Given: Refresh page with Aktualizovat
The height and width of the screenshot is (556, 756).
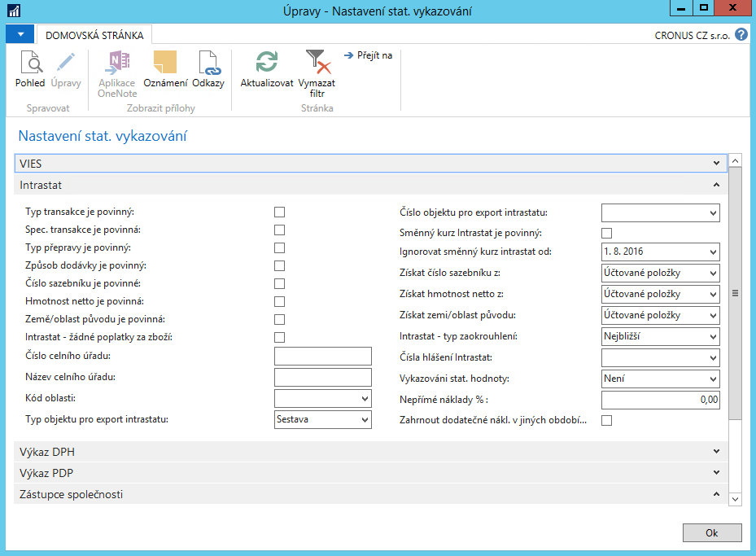Looking at the screenshot, I should point(267,69).
